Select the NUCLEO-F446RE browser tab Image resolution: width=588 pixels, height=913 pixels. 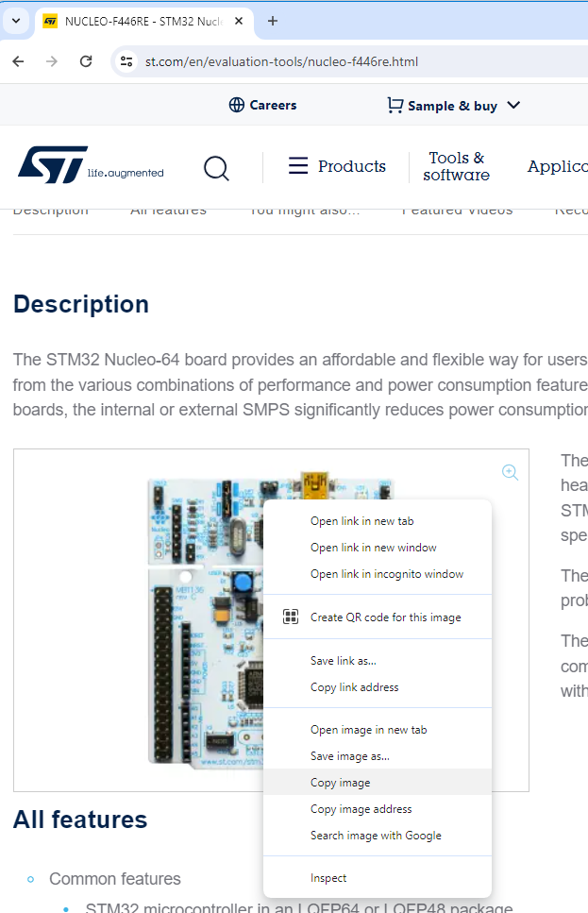click(143, 22)
